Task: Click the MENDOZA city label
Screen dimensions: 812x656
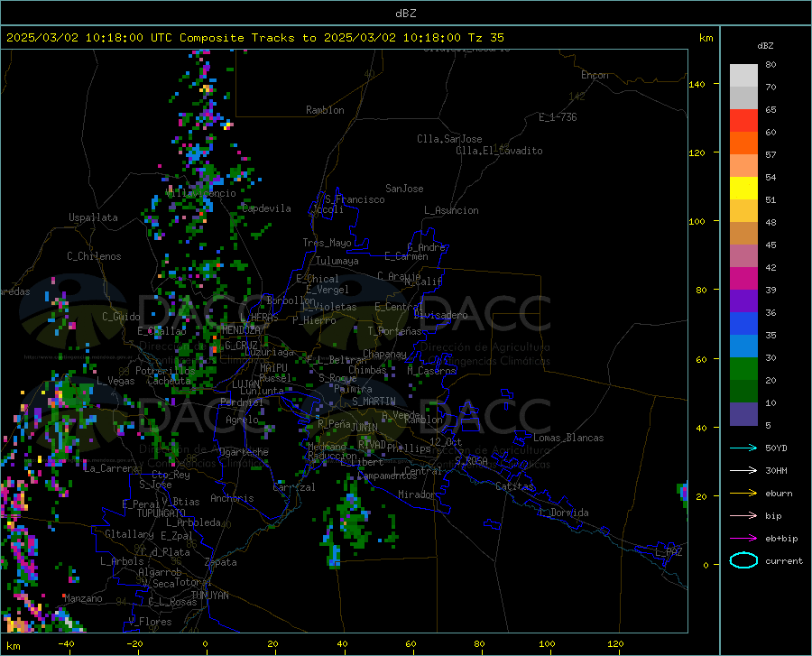Action: pos(241,330)
